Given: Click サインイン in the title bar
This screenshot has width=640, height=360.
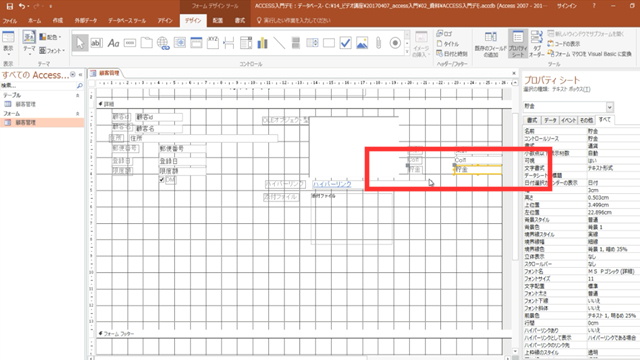Looking at the screenshot, I should (x=567, y=6).
